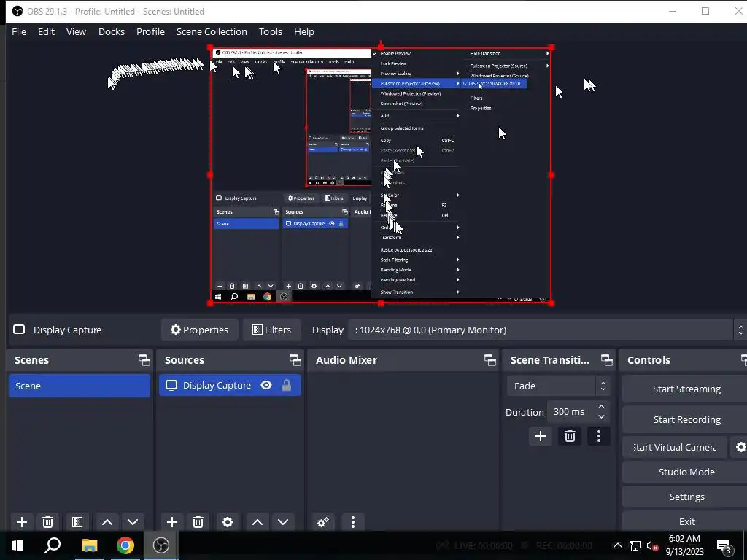Open the Display monitor selection dropdown
Viewport: 747px width, 560px height.
click(547, 330)
